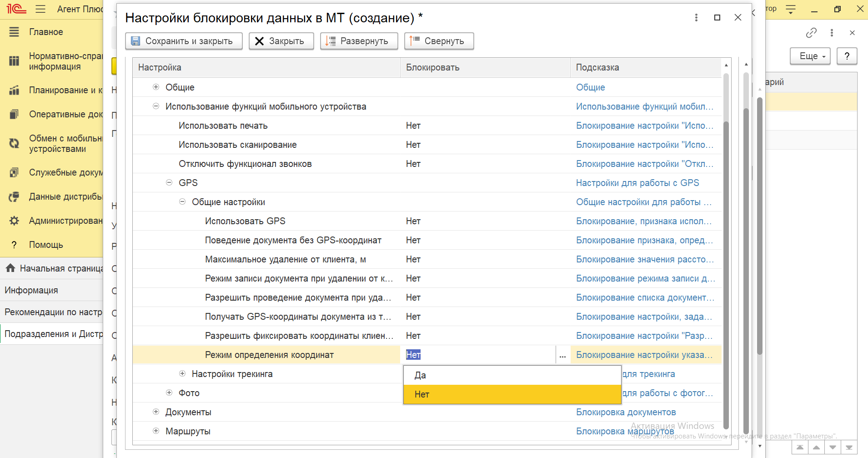The height and width of the screenshot is (458, 868).
Task: Open Планирование section chart icon
Action: coord(14,90)
